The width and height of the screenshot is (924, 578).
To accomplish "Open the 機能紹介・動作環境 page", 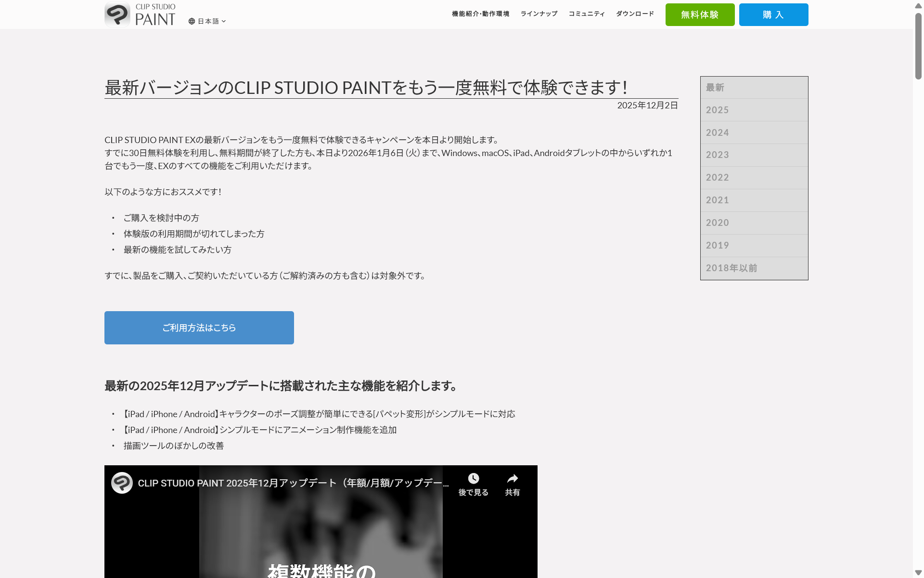I will point(480,13).
